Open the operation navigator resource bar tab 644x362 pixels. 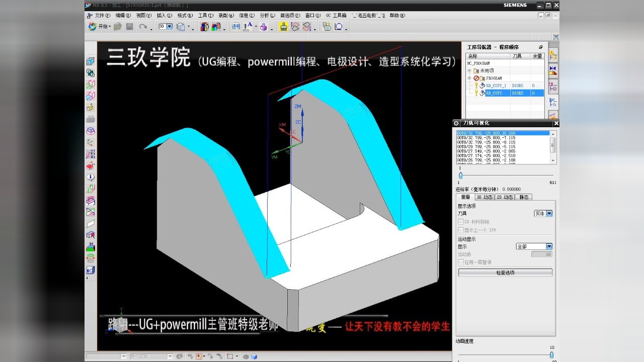pos(553,103)
